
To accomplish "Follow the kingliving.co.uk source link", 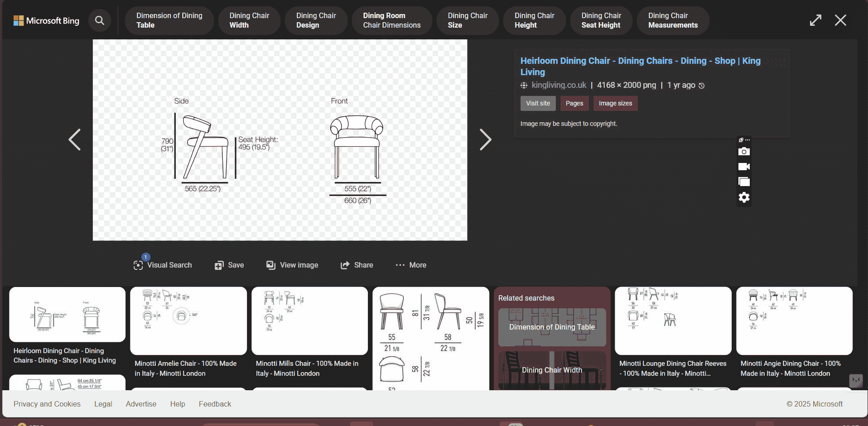I will (x=559, y=85).
